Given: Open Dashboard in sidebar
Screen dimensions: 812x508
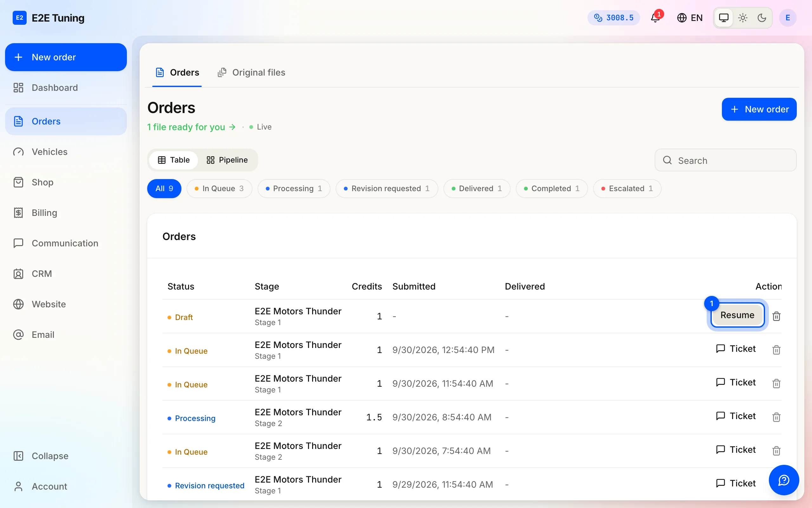Looking at the screenshot, I should click(x=66, y=88).
